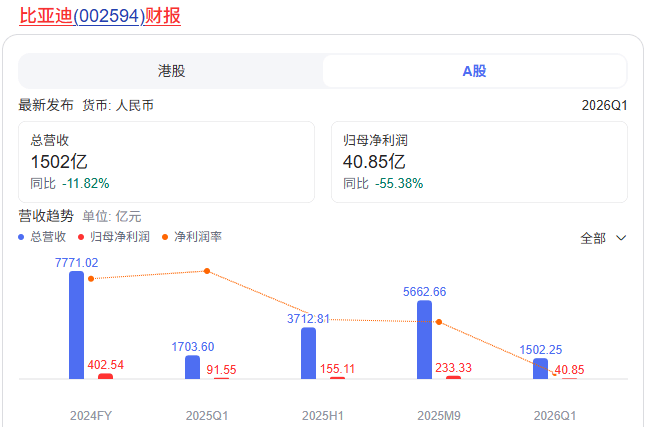This screenshot has width=650, height=427.
Task: Click the 2025H1 axis label
Action: point(323,415)
